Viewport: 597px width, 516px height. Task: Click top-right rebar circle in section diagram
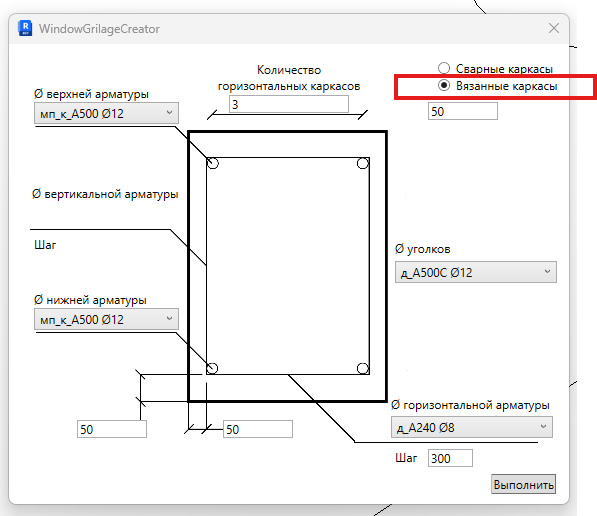click(x=363, y=163)
